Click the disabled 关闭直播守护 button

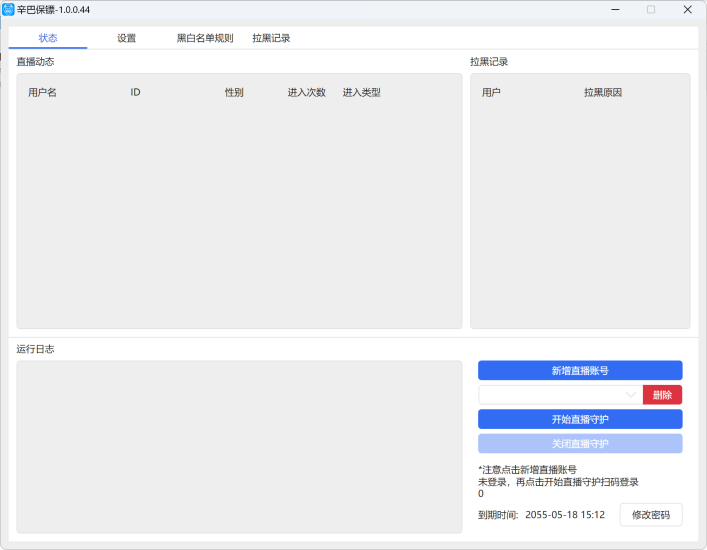580,444
